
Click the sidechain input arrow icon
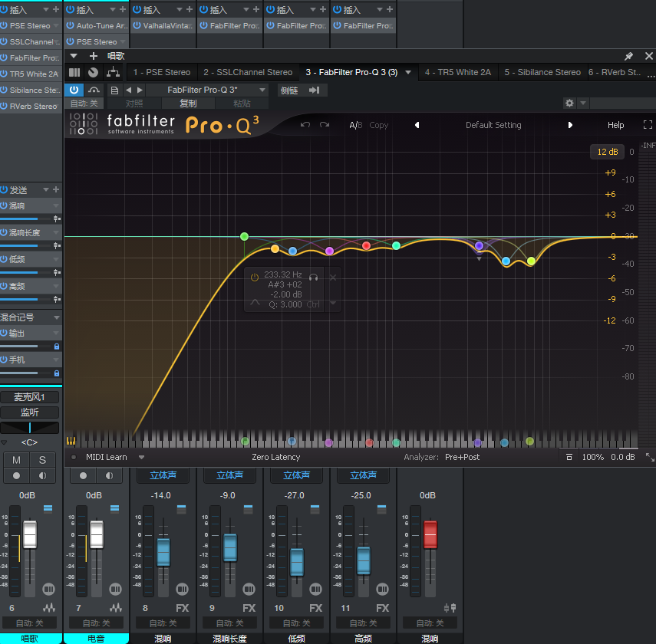315,90
